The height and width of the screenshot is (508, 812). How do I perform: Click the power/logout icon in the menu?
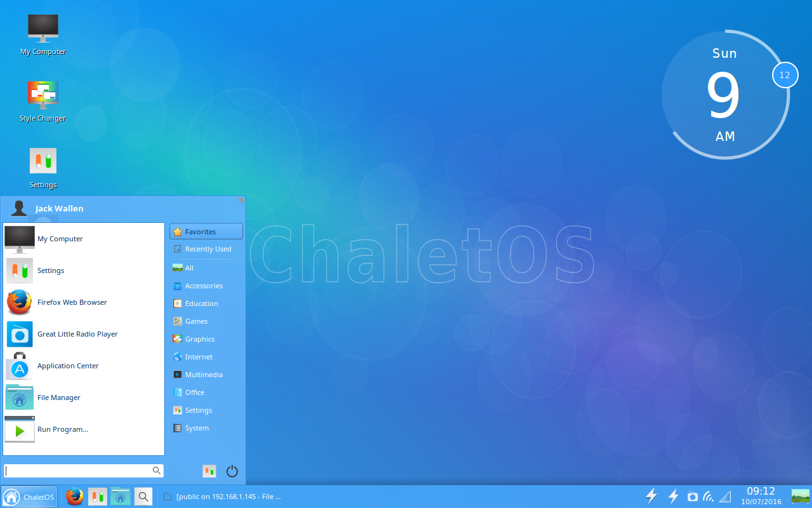tap(232, 471)
